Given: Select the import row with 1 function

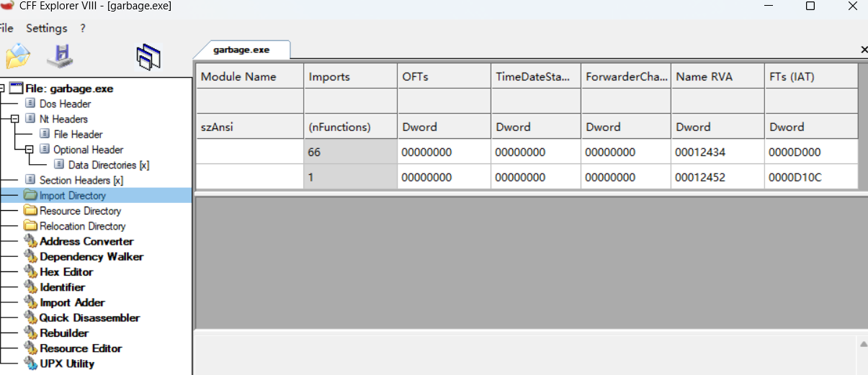Looking at the screenshot, I should pyautogui.click(x=527, y=177).
